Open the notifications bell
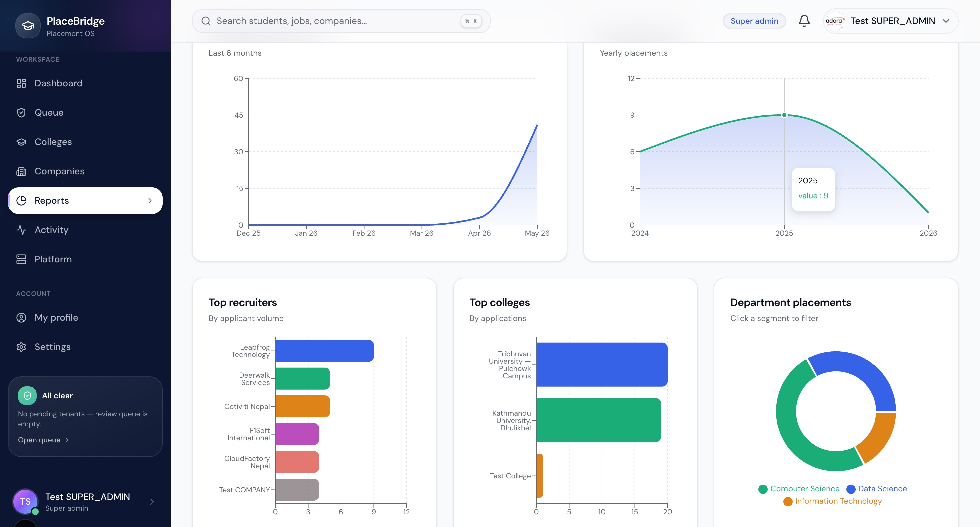The width and height of the screenshot is (980, 527). [x=804, y=21]
